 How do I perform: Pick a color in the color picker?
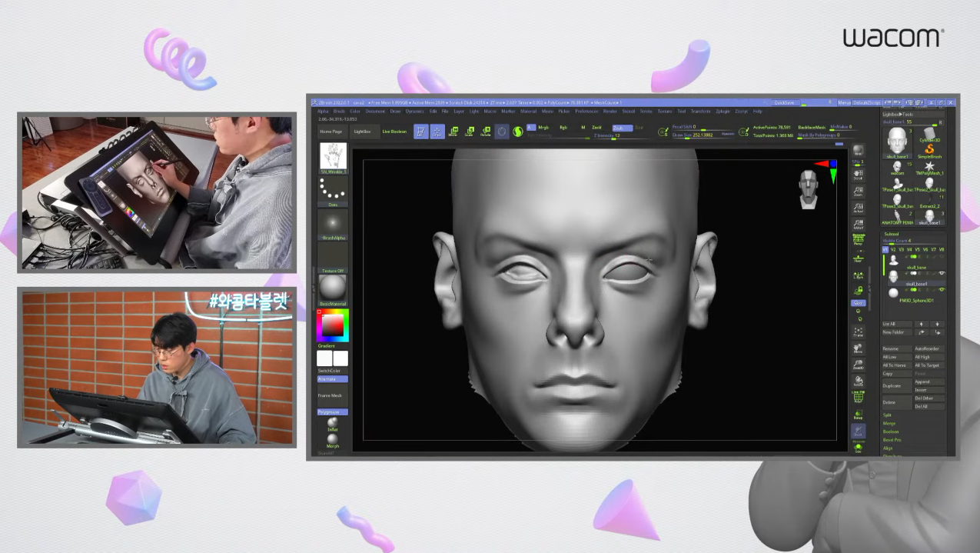tap(333, 325)
